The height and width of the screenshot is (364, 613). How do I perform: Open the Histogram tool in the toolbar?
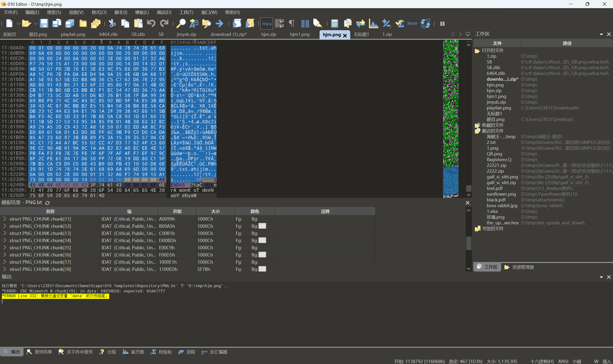(374, 23)
